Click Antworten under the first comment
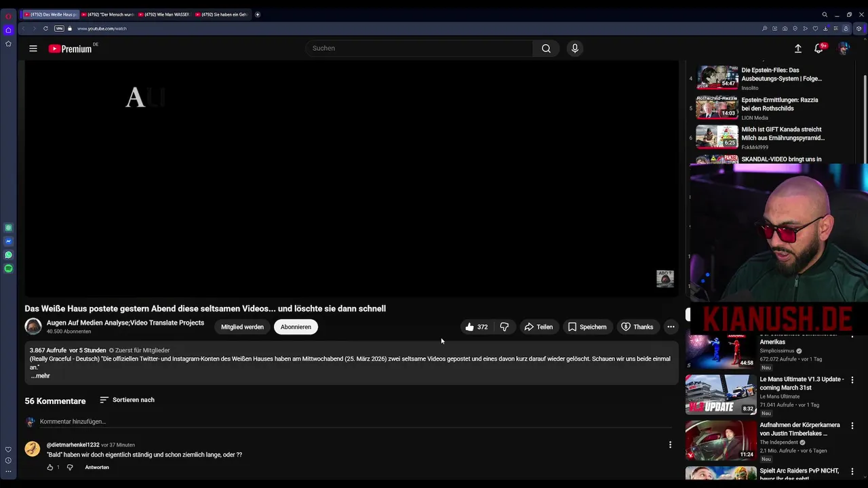The image size is (868, 488). pos(97,467)
